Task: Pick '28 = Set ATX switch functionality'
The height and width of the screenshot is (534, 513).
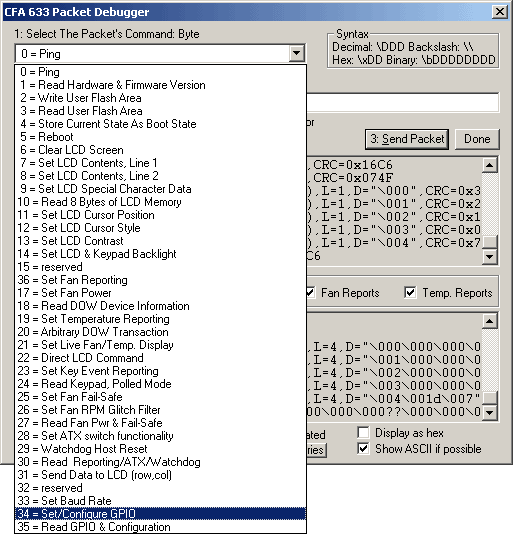Action: (160, 436)
